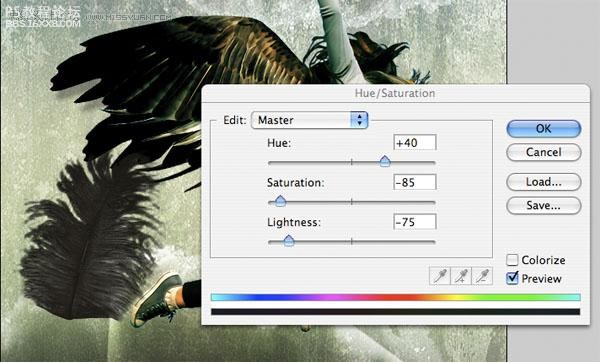600x362 pixels.
Task: Click the upper rainbow color bar
Action: (396, 297)
